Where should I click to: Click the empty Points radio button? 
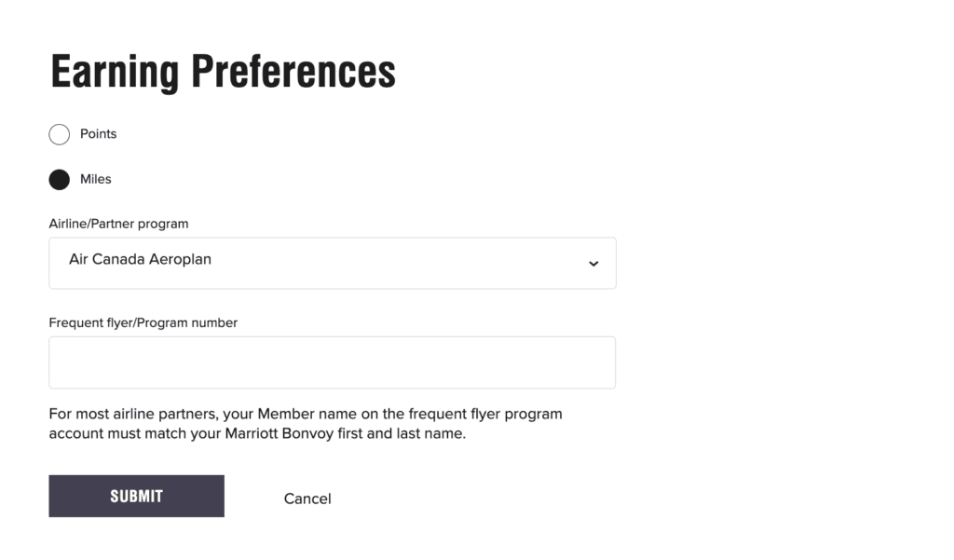point(59,134)
